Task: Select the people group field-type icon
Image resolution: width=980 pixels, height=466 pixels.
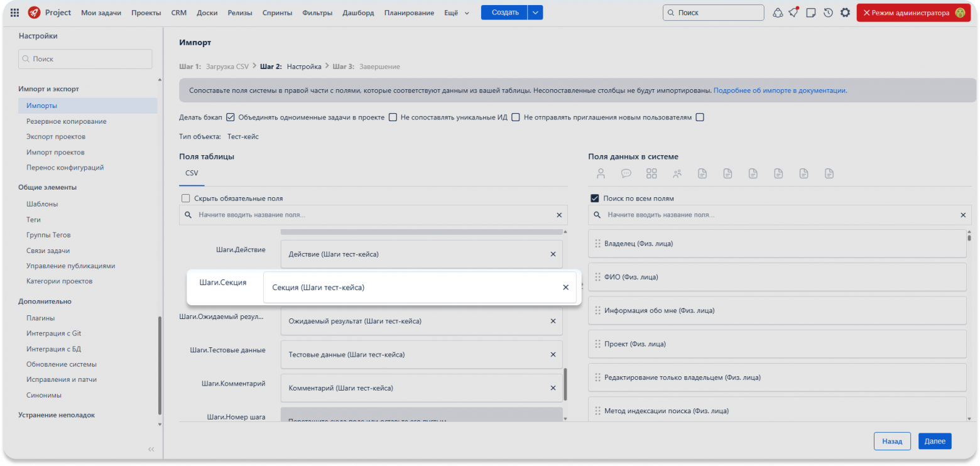Action: [677, 173]
